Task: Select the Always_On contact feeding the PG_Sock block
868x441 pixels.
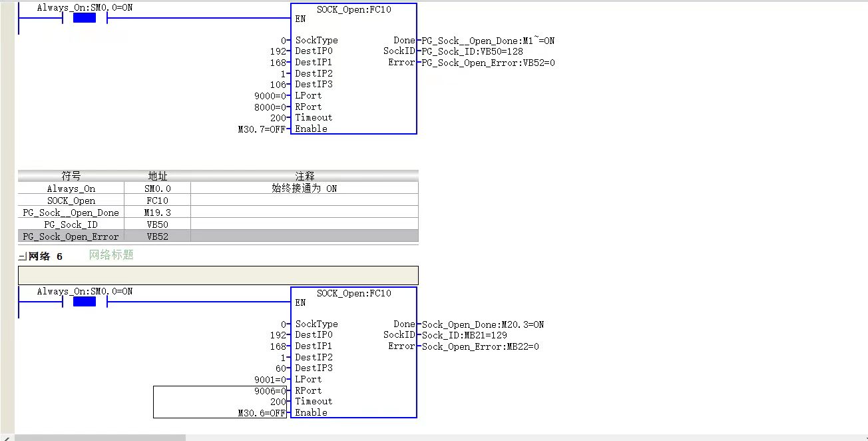Action: [x=85, y=18]
